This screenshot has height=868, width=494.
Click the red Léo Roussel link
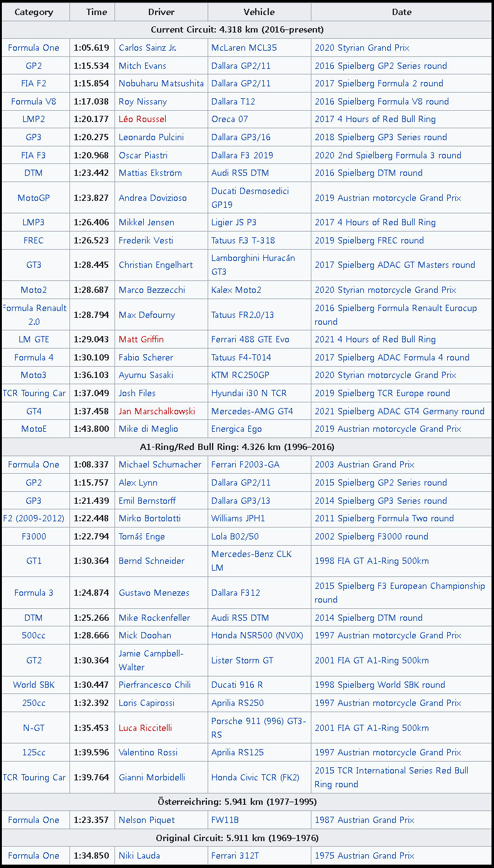pyautogui.click(x=143, y=119)
